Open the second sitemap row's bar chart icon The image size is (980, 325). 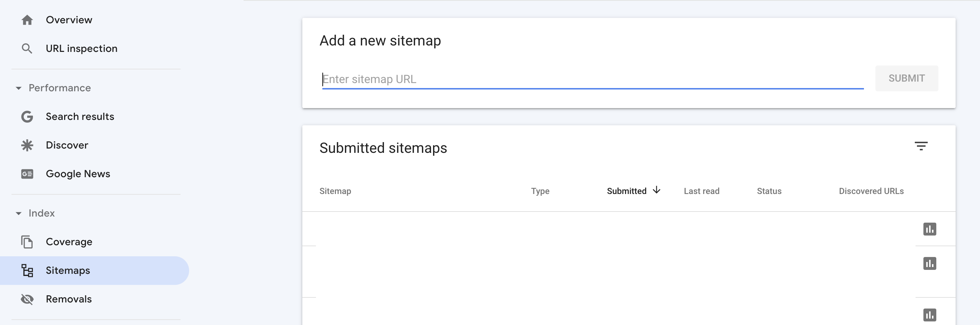[929, 263]
